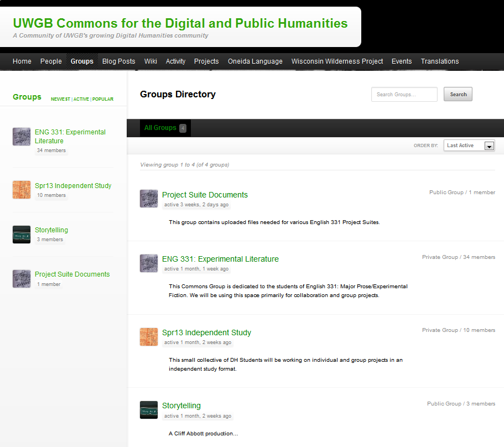Open the Oneida Language menu item
This screenshot has height=447, width=504.
[x=255, y=61]
